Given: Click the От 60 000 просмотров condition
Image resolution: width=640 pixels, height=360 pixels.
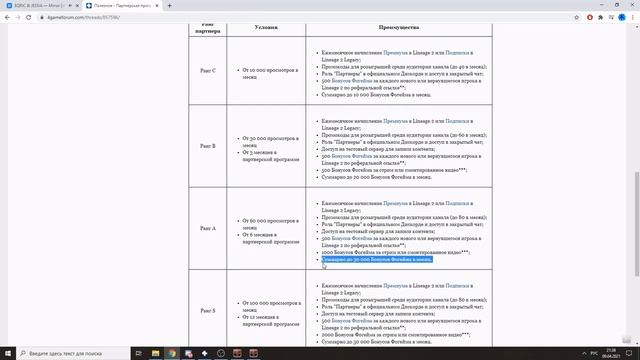Looking at the screenshot, I should [x=270, y=224].
